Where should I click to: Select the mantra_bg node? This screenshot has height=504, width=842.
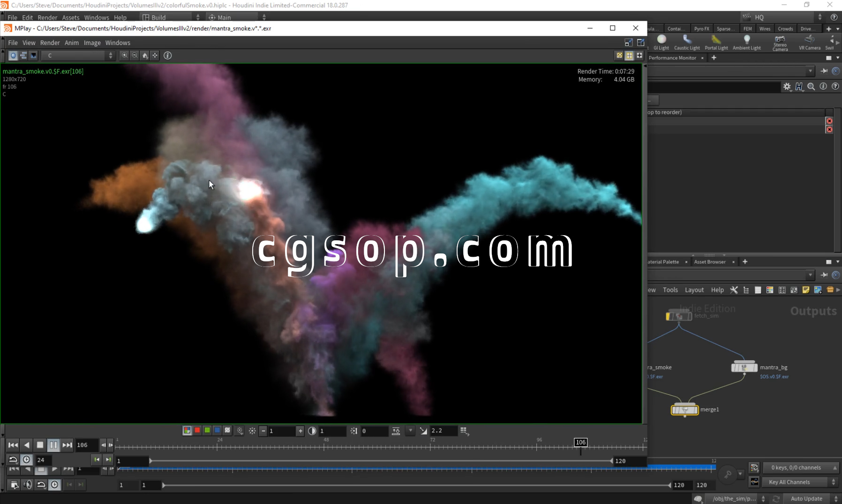click(x=744, y=367)
